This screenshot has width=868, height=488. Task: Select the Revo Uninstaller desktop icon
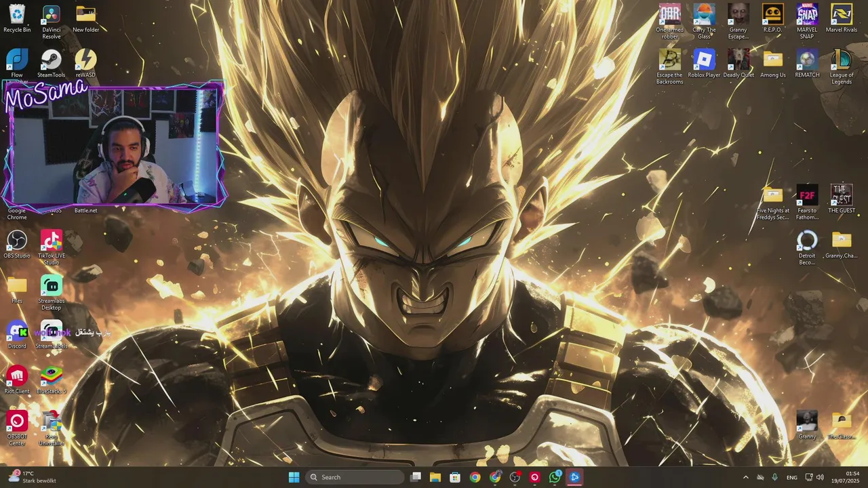click(x=52, y=428)
